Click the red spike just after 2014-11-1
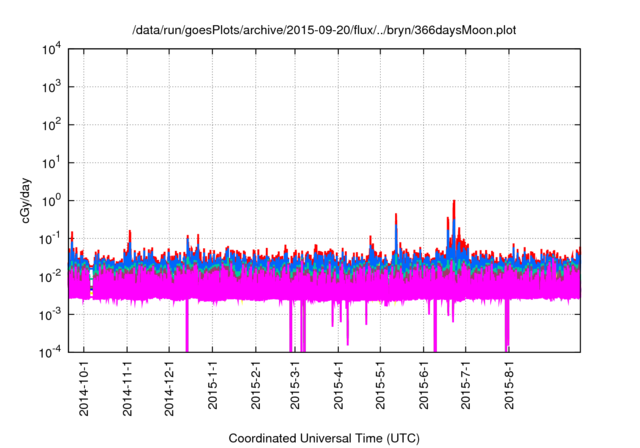 130,234
